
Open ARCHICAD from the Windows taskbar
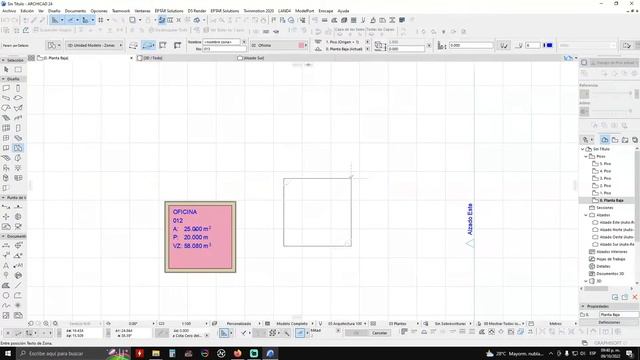point(270,353)
